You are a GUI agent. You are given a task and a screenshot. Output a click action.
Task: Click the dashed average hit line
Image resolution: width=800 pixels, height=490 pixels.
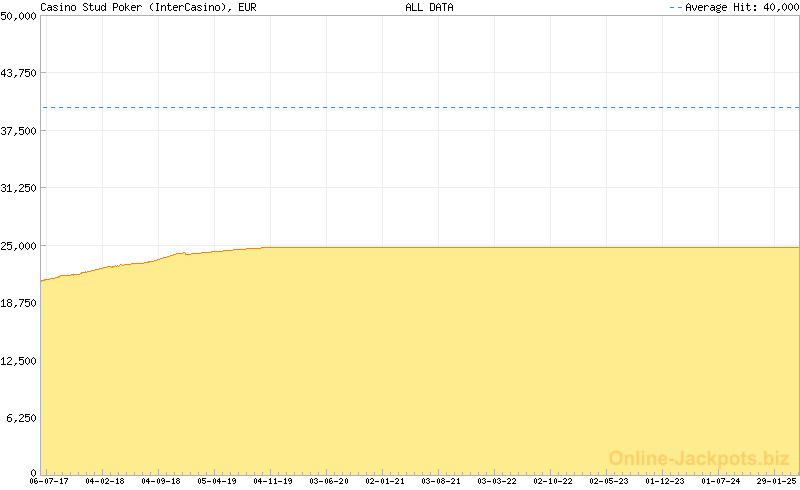pos(420,107)
